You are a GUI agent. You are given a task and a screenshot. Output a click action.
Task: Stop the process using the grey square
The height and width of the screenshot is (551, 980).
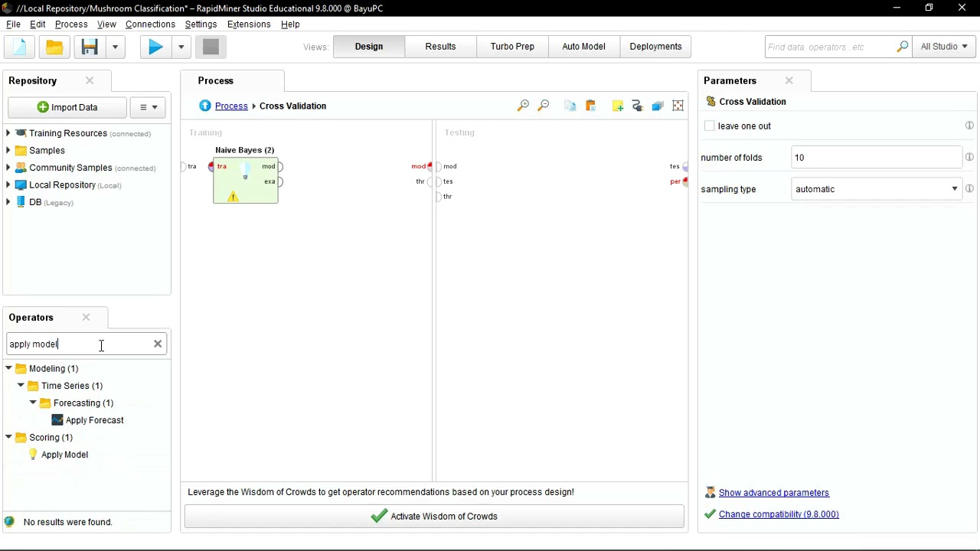point(211,47)
